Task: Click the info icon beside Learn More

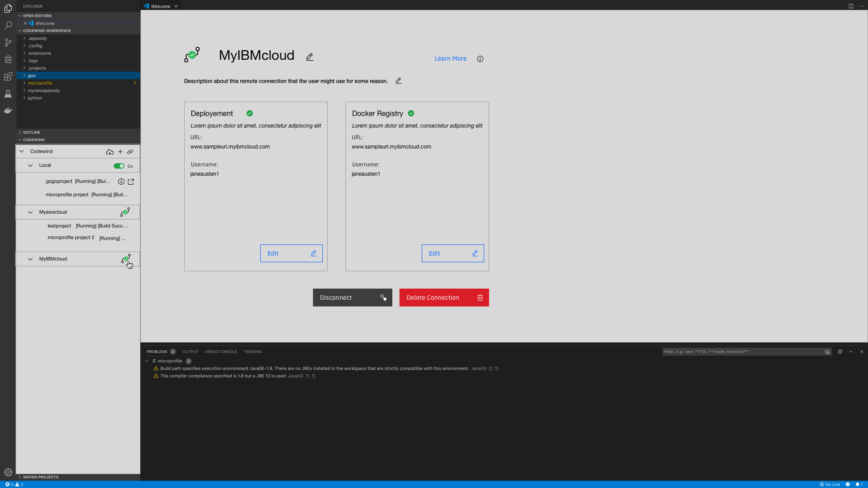Action: pos(480,59)
